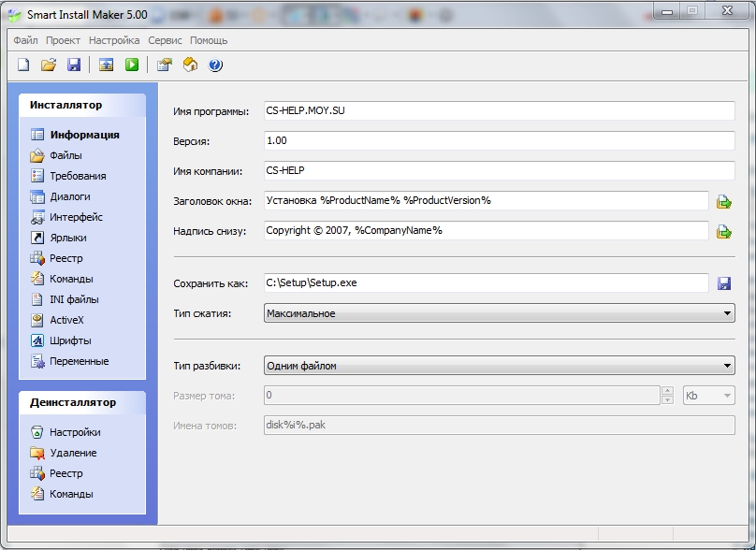Close the Smart Install Maker window
Viewport: 756px width, 550px height.
tap(727, 10)
